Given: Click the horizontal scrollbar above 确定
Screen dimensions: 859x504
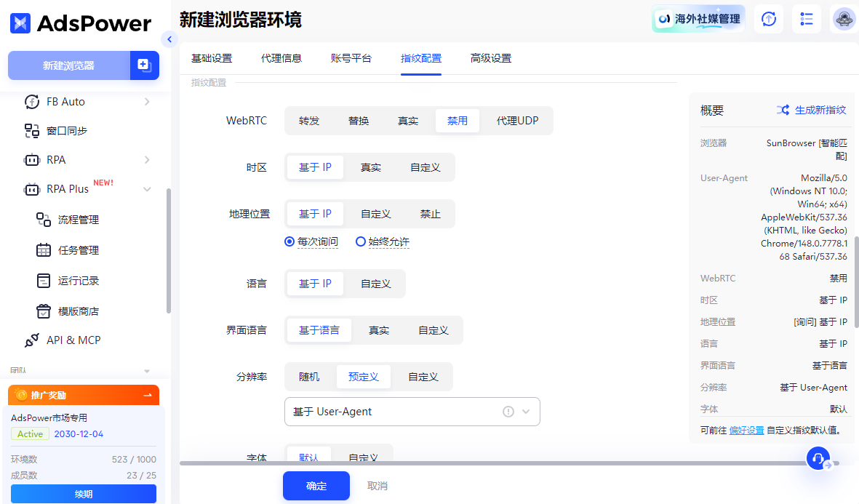Looking at the screenshot, I should click(509, 463).
